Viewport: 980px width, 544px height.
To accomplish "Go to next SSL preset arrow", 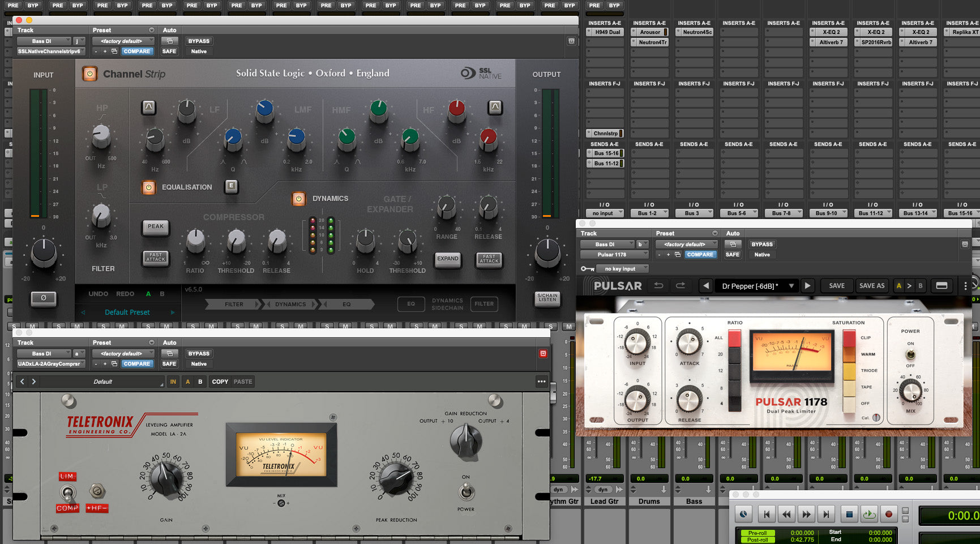I will coord(173,312).
